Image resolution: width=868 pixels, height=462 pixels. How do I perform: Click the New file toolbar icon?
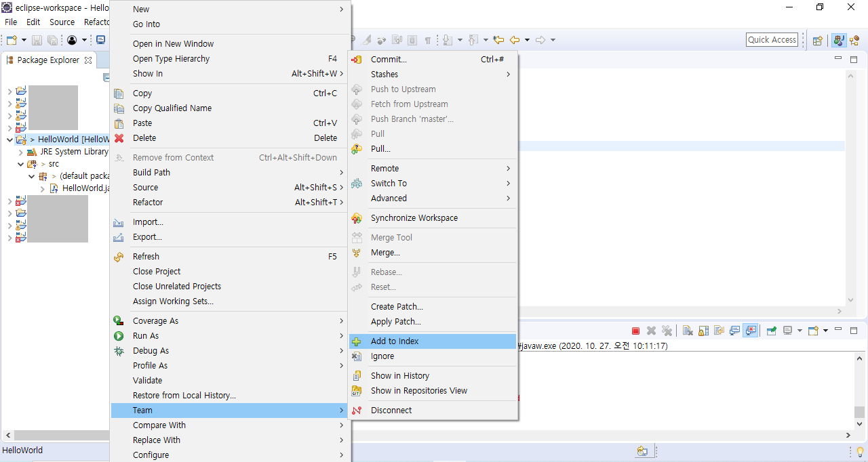tap(12, 40)
